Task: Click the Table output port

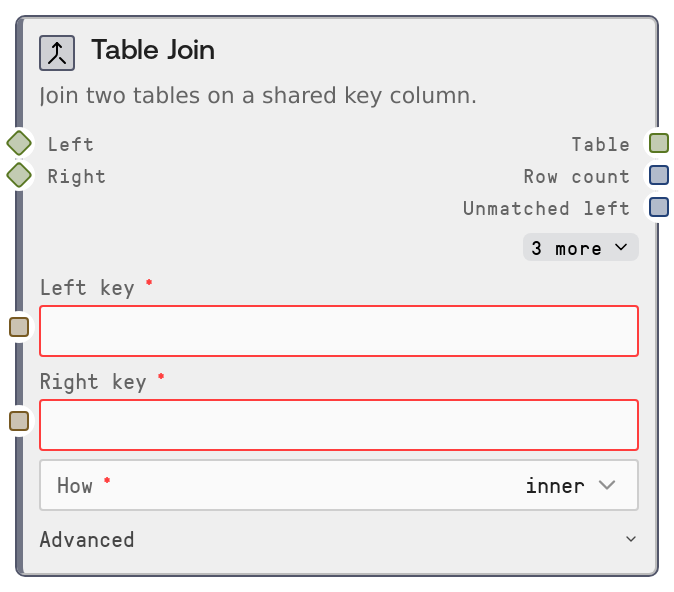Action: click(658, 143)
